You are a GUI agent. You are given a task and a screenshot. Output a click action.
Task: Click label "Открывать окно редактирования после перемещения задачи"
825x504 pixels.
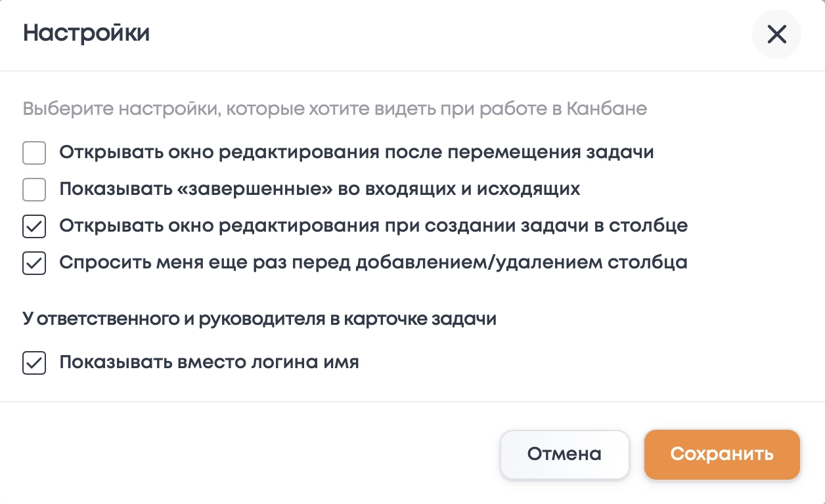pyautogui.click(x=356, y=153)
